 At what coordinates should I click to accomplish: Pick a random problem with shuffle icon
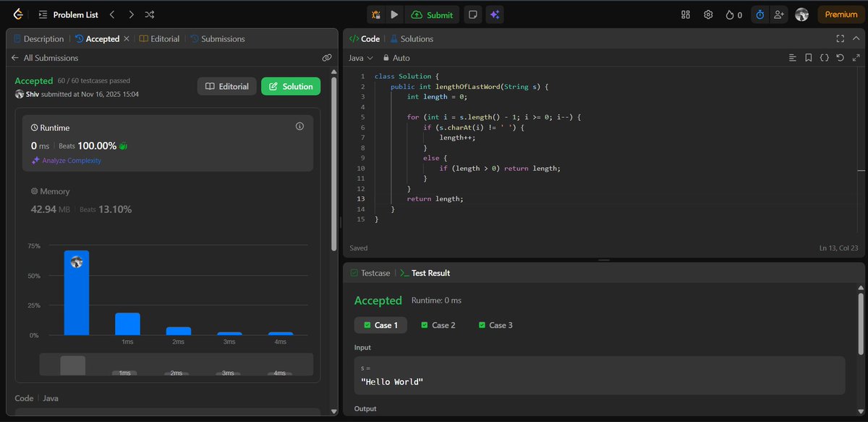point(150,14)
